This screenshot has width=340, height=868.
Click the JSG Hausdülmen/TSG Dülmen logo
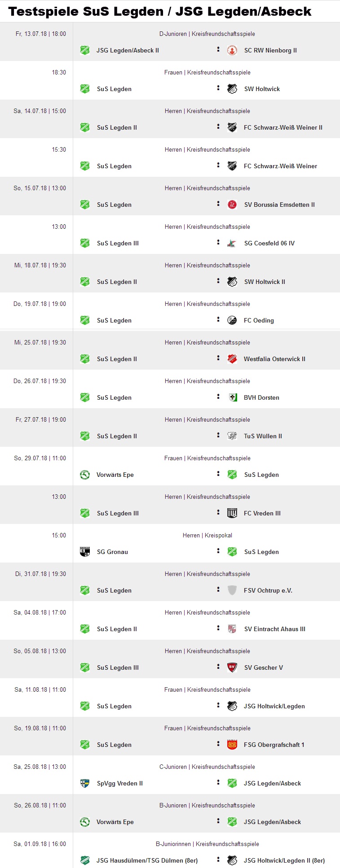point(85,860)
